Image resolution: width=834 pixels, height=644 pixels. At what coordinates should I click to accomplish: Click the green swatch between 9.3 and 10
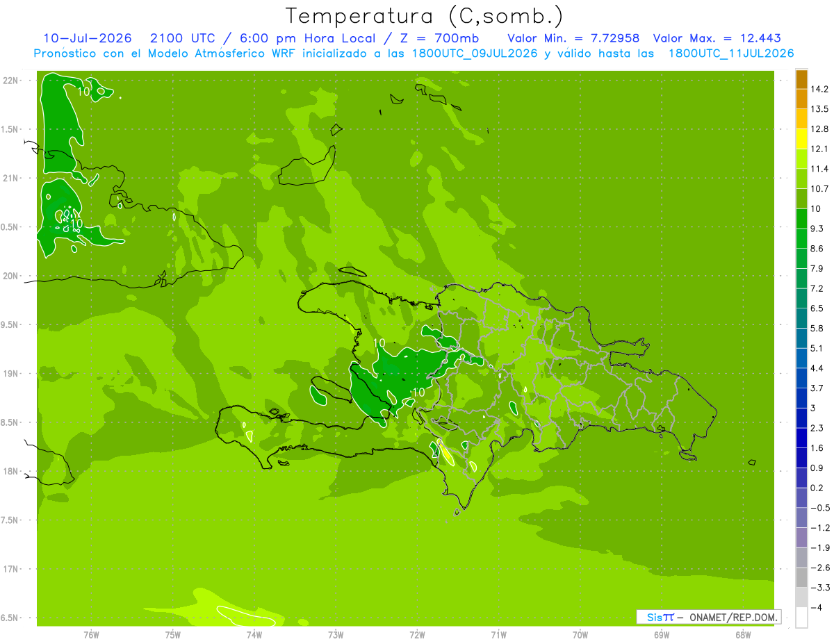click(801, 219)
